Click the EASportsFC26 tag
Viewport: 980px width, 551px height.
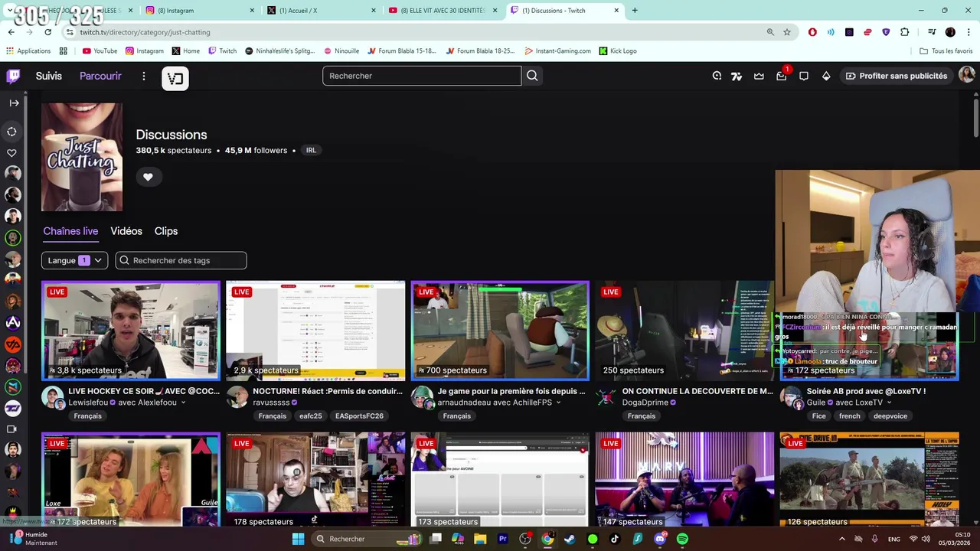coord(359,416)
